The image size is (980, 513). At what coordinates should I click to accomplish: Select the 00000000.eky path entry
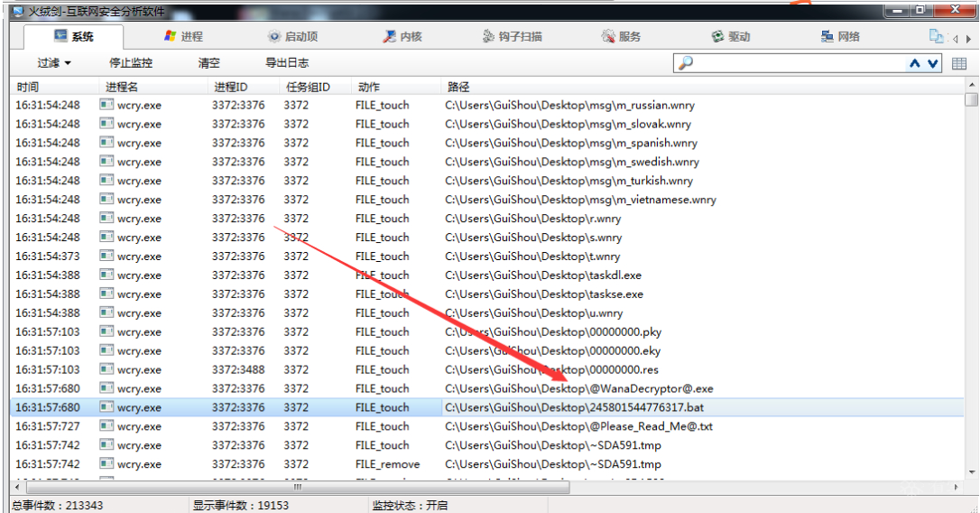(552, 351)
